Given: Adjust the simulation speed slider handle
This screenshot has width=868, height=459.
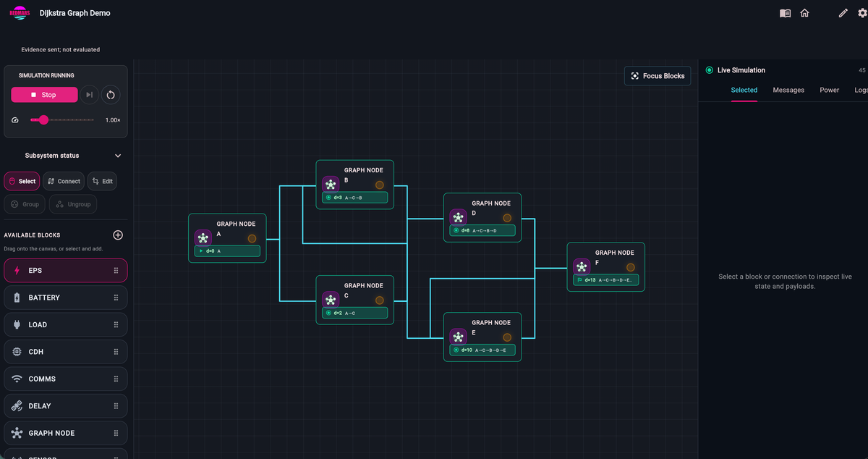Looking at the screenshot, I should pos(43,120).
